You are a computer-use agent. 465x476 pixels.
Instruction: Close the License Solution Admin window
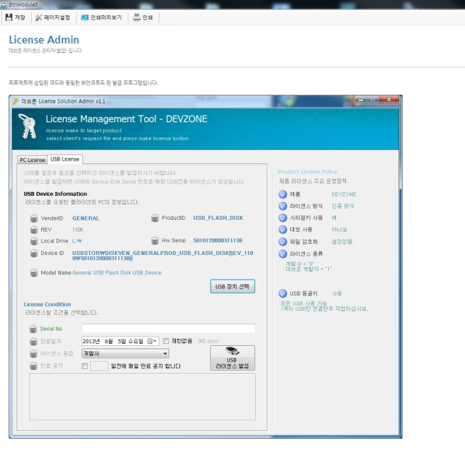coord(389,100)
